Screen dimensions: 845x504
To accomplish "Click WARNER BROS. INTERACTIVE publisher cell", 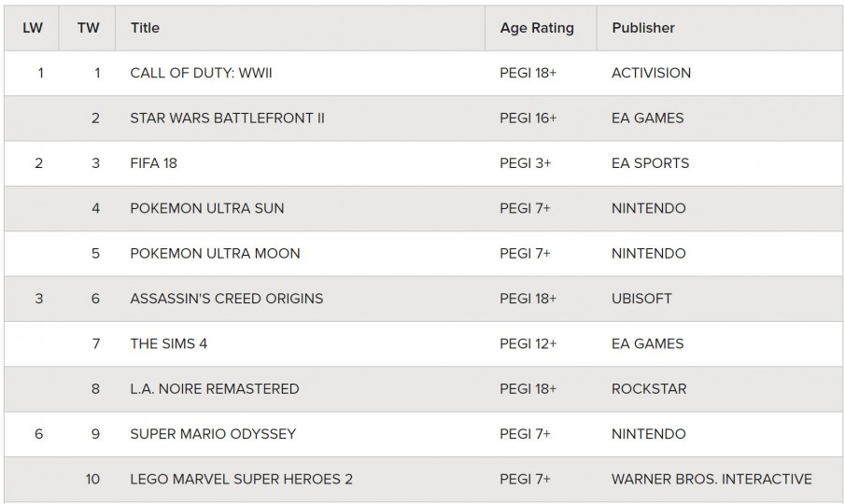I will [711, 480].
